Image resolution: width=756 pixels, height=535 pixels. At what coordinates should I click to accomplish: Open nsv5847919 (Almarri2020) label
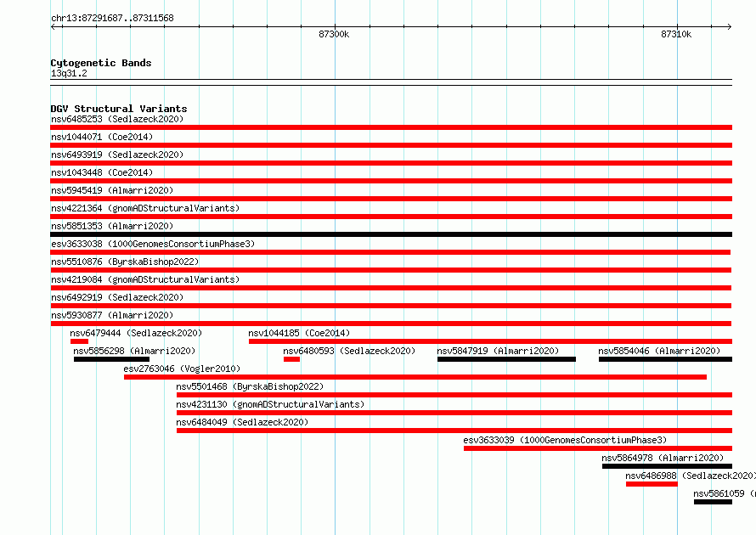click(498, 351)
